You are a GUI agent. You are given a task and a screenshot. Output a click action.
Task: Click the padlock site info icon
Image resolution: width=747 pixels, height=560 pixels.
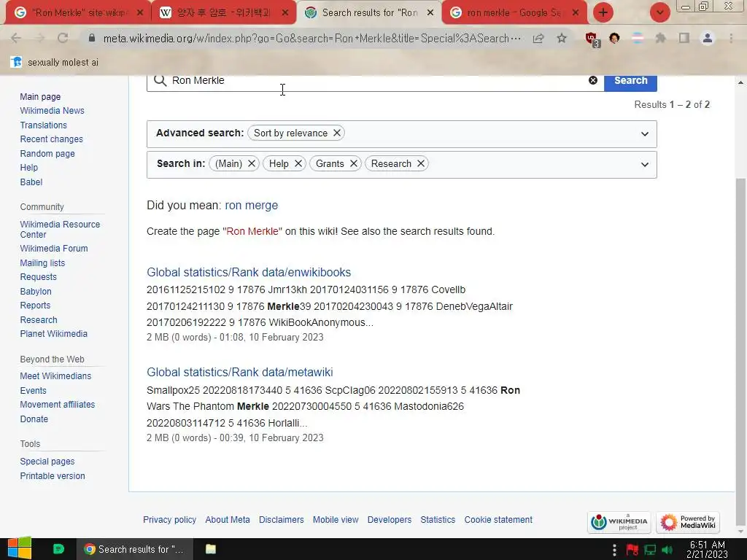92,38
